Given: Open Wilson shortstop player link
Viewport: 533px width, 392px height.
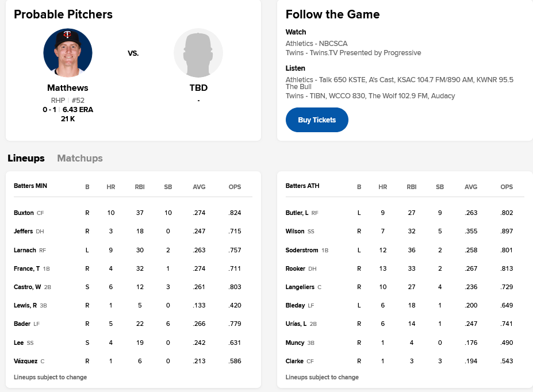Looking at the screenshot, I should (x=294, y=231).
